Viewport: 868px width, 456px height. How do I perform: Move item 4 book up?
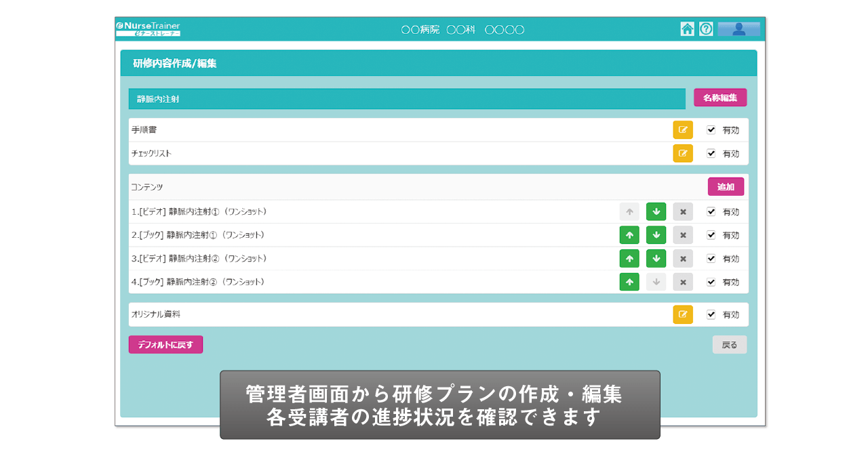[629, 282]
